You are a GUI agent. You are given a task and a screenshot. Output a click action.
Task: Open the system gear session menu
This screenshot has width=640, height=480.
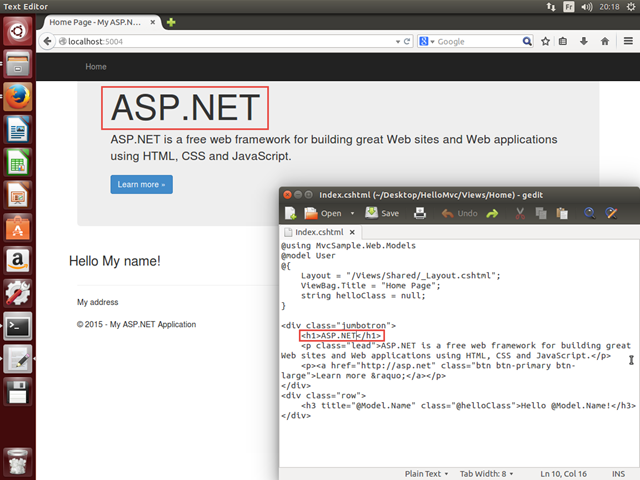pyautogui.click(x=631, y=7)
